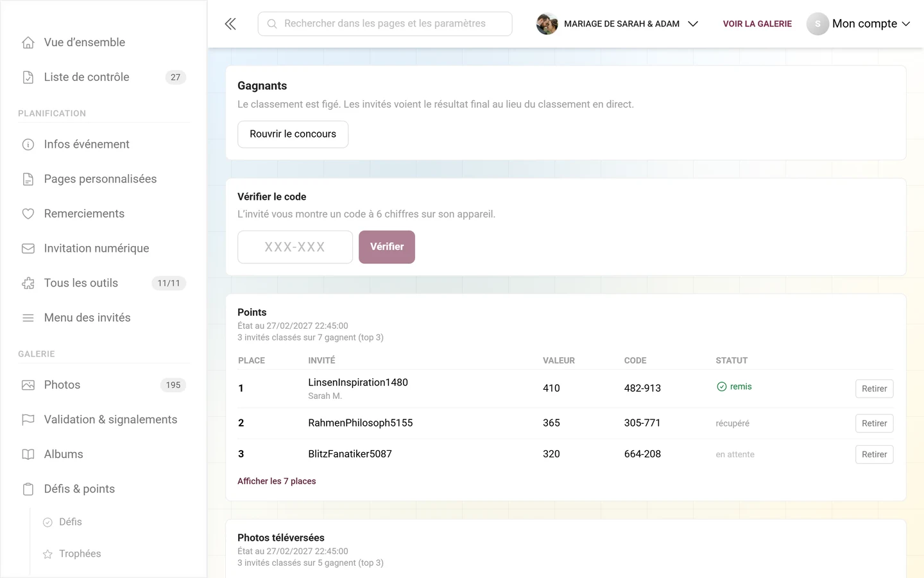Focus the XXX-XXX code input field
This screenshot has width=924, height=578.
tap(295, 247)
